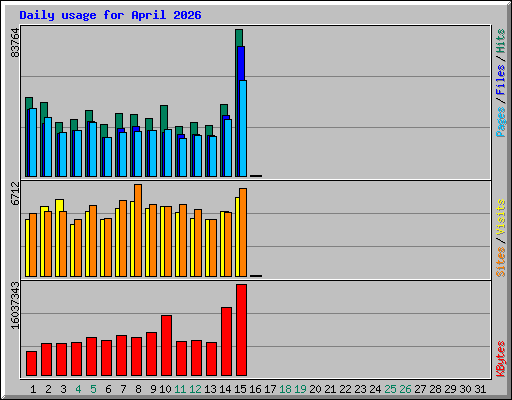Viewport: 512px width, 400px height.
Task: Click the orange Sites bar for day 15
Action: click(x=243, y=232)
